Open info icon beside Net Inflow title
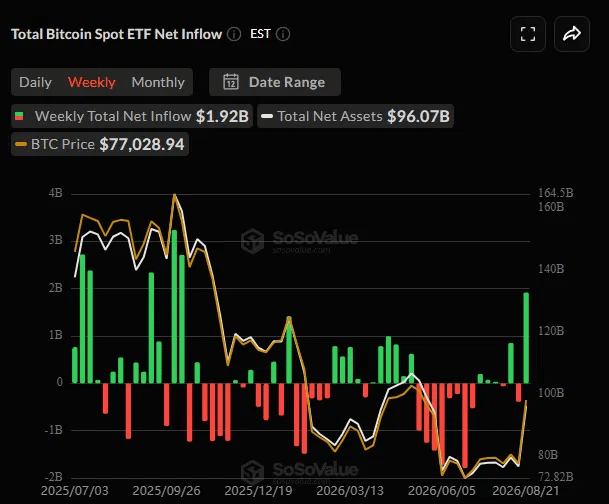The width and height of the screenshot is (609, 504). click(234, 34)
